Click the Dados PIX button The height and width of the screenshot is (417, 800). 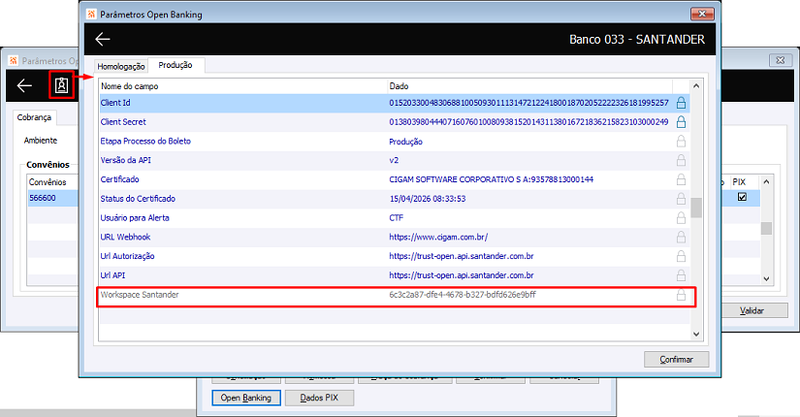pyautogui.click(x=319, y=398)
